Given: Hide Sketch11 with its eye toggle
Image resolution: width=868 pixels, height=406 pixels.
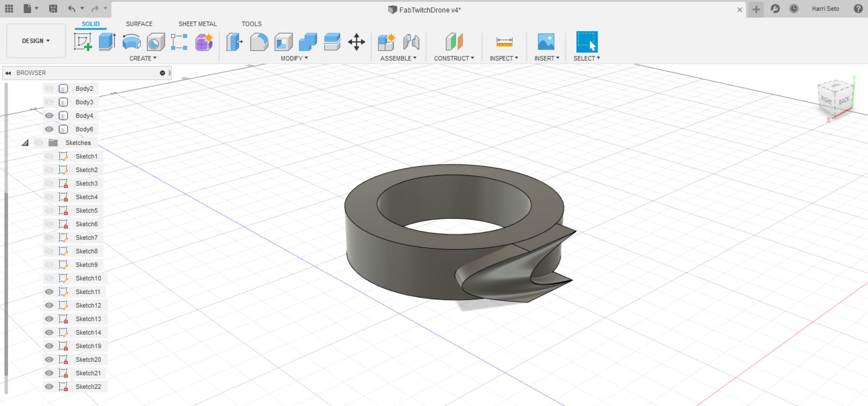Looking at the screenshot, I should coord(49,292).
